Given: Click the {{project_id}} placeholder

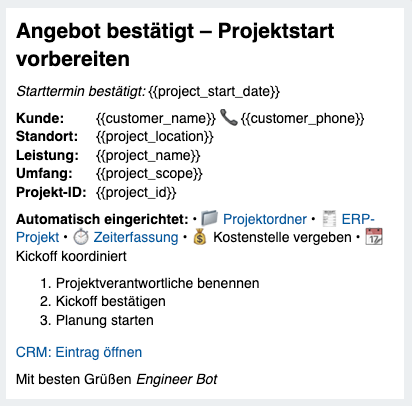Looking at the screenshot, I should tap(136, 193).
